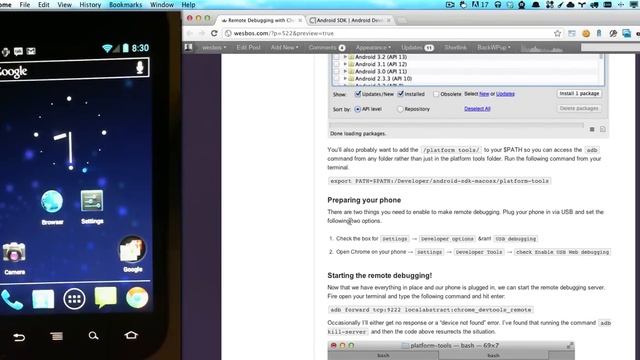Click the blue picture extension icon
640x360 pixels.
coord(627,33)
